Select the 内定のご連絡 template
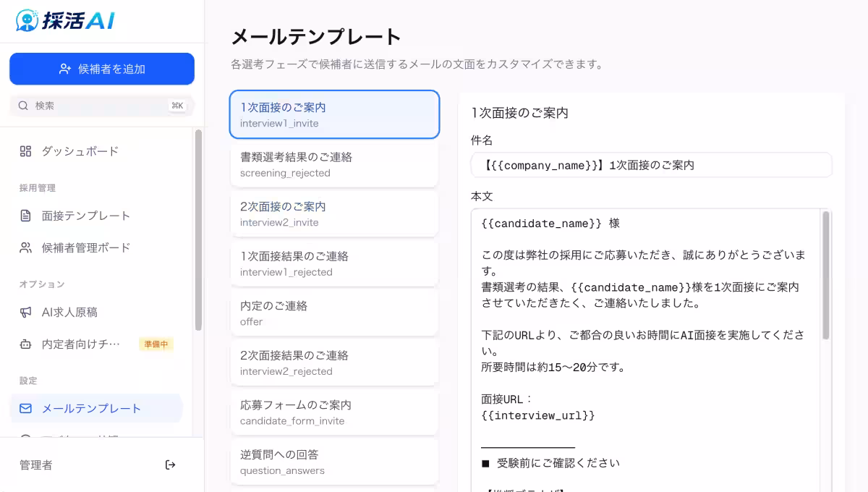Image resolution: width=868 pixels, height=492 pixels. pyautogui.click(x=334, y=313)
